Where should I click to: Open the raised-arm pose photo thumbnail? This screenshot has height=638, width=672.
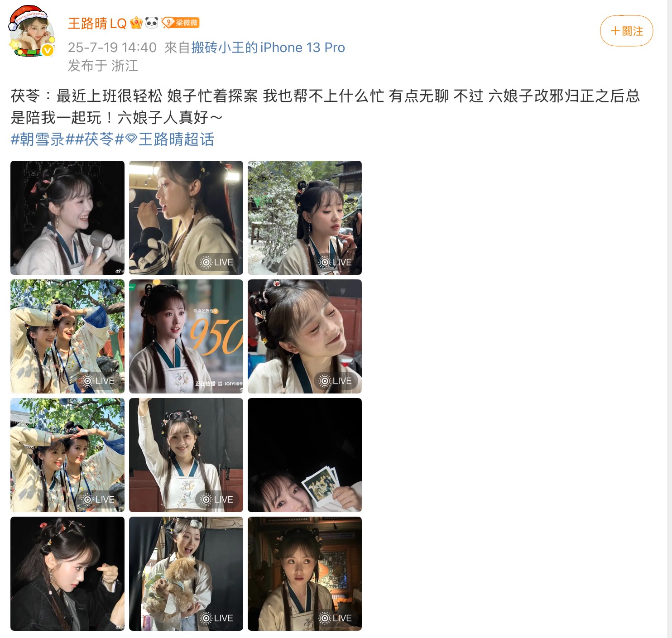click(186, 455)
